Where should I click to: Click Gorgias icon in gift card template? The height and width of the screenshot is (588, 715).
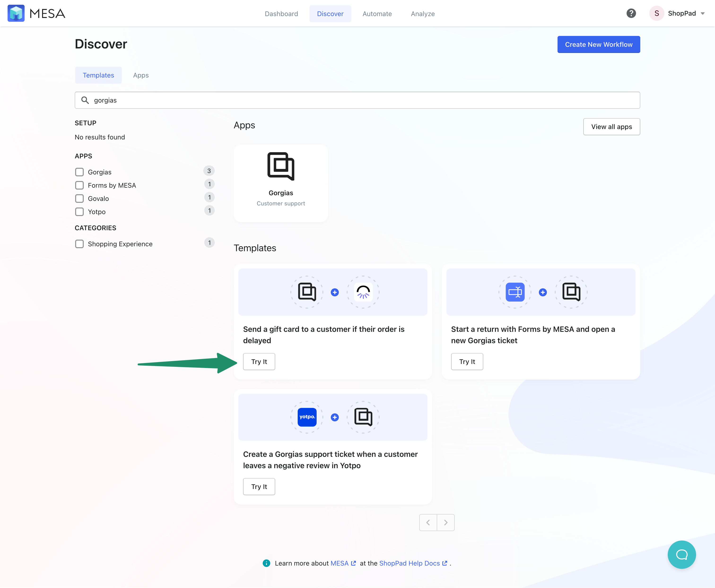tap(307, 292)
